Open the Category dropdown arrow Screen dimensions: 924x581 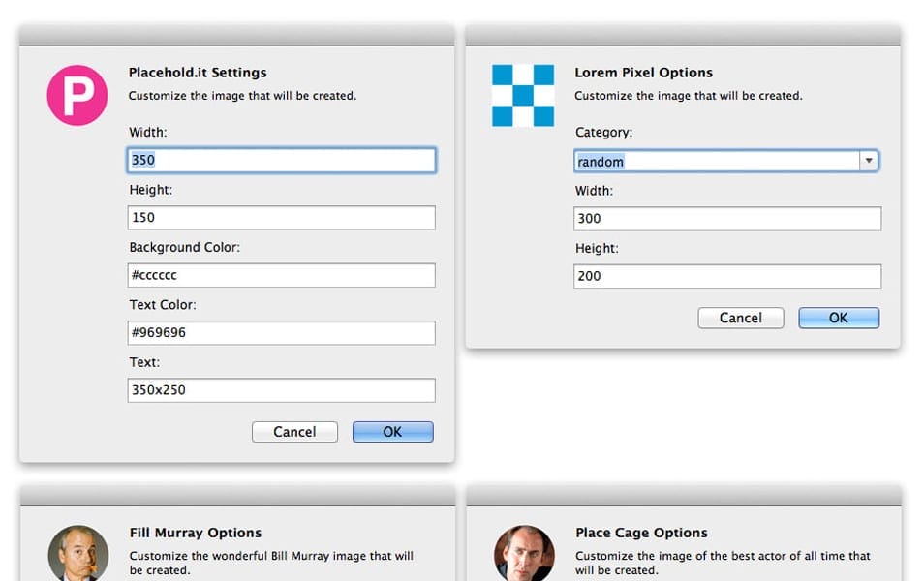tap(869, 161)
